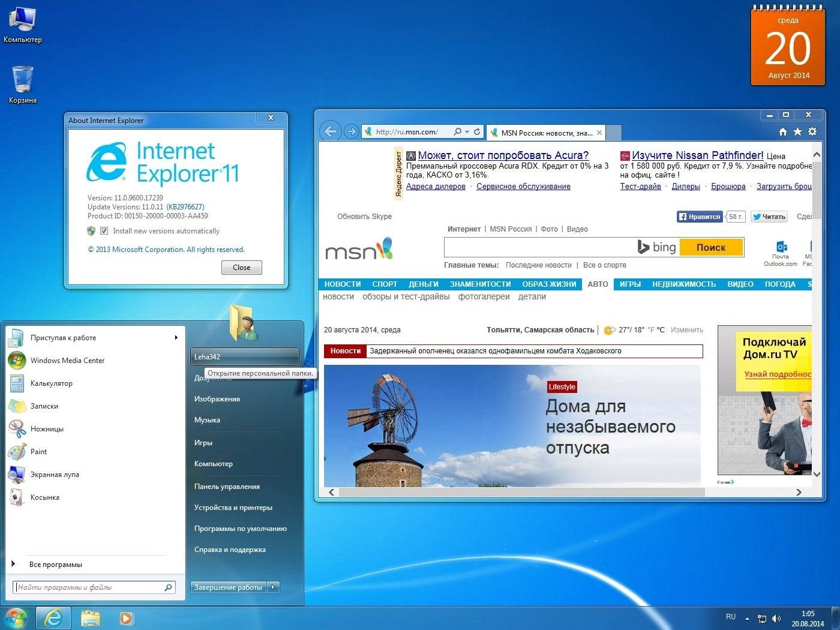Open the Tools gear icon
This screenshot has height=630, width=840.
pos(812,131)
